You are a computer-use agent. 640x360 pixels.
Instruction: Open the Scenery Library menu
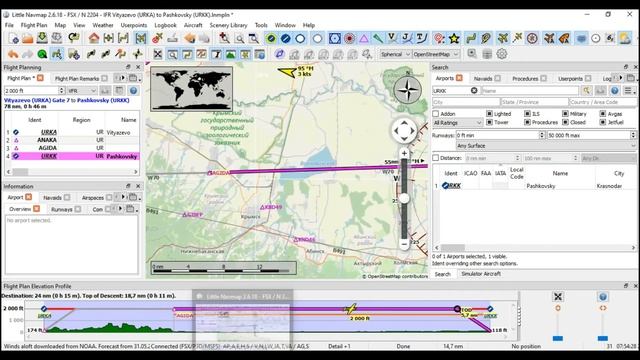pyautogui.click(x=229, y=25)
